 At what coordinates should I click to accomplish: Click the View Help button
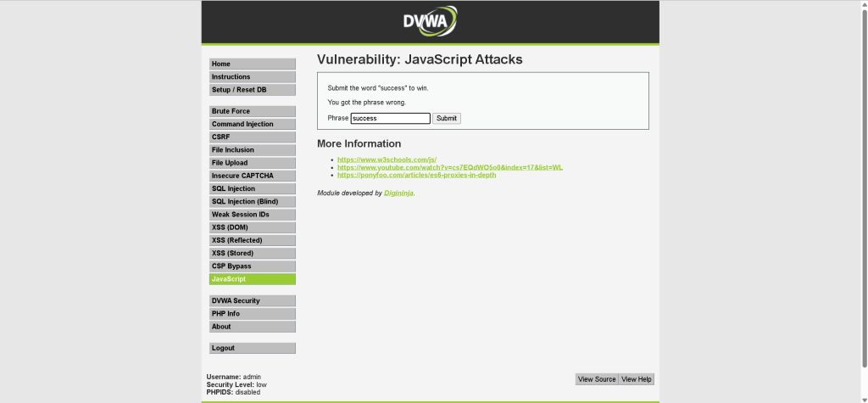[x=636, y=379]
